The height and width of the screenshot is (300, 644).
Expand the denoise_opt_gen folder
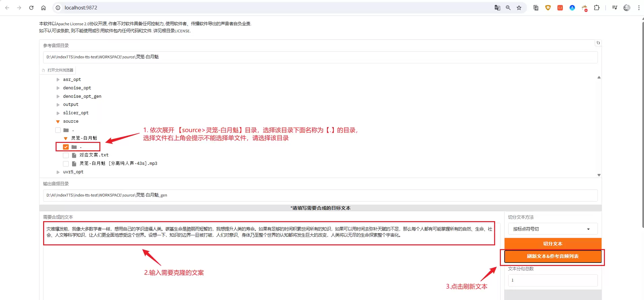(x=58, y=96)
